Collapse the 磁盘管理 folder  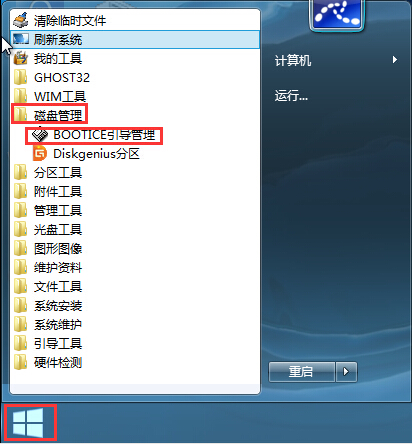coord(48,115)
